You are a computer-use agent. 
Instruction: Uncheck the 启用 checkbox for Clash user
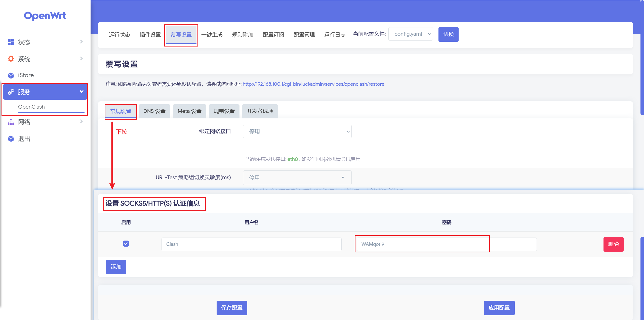click(126, 244)
